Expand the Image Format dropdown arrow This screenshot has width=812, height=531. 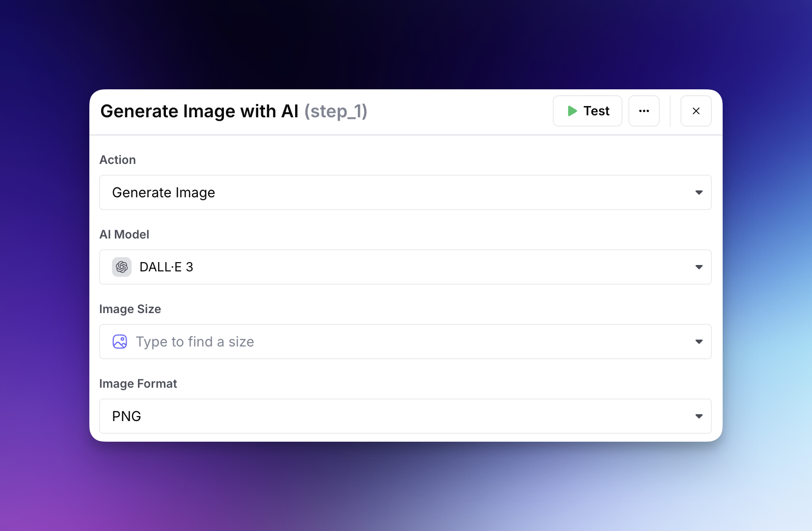pyautogui.click(x=699, y=416)
